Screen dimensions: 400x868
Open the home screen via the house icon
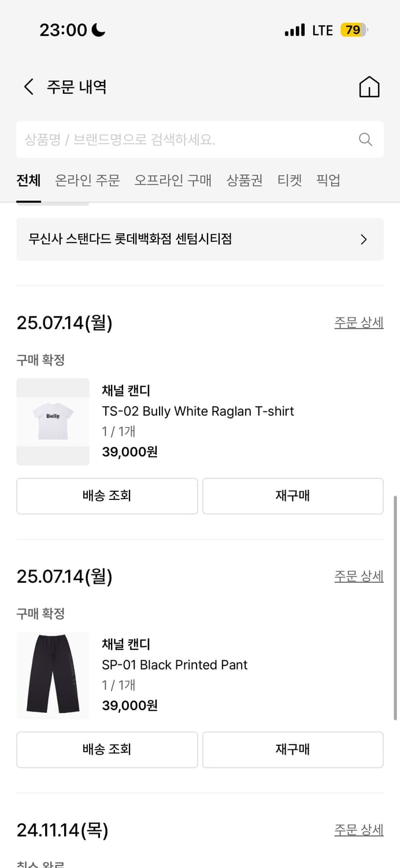coord(369,86)
